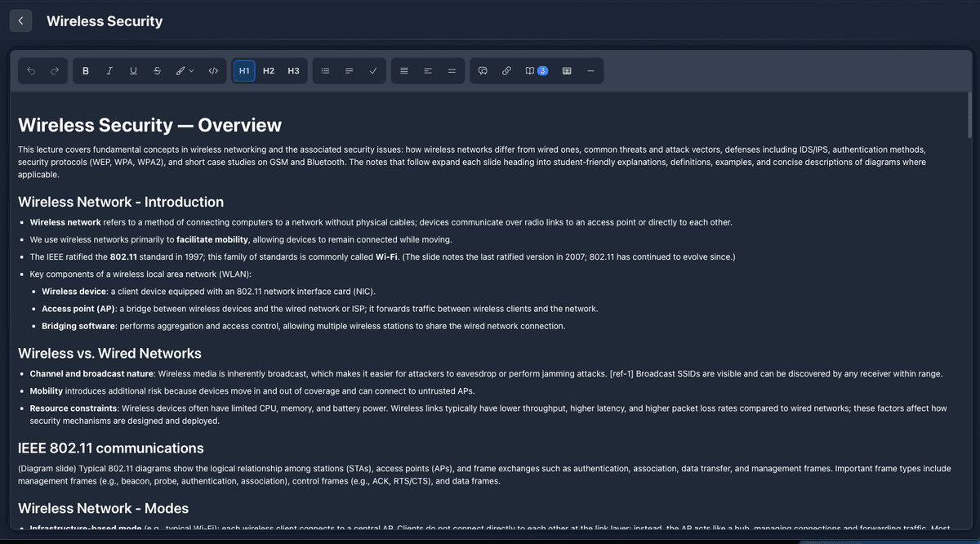Click the back chevron next to Wireless Security
The width and height of the screenshot is (980, 544).
20,20
